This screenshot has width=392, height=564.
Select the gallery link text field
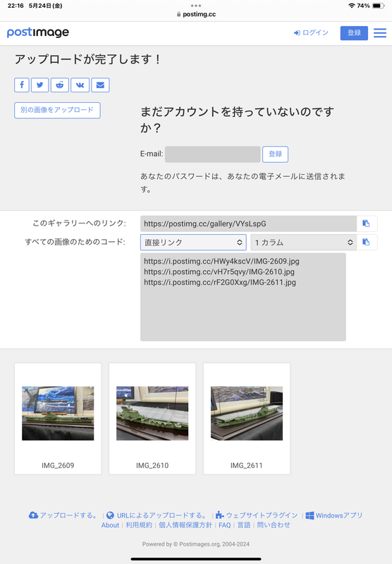click(x=248, y=223)
